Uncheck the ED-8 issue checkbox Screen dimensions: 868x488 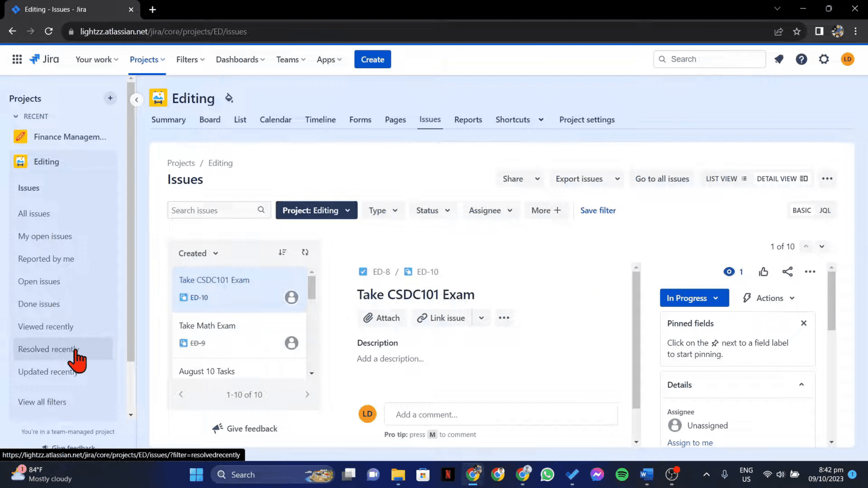[x=363, y=272]
